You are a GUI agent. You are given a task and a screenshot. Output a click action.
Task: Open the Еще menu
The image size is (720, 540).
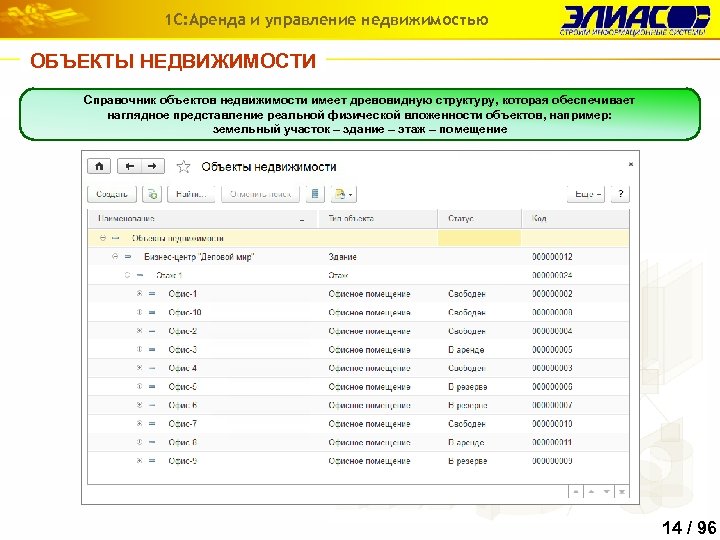pos(588,194)
